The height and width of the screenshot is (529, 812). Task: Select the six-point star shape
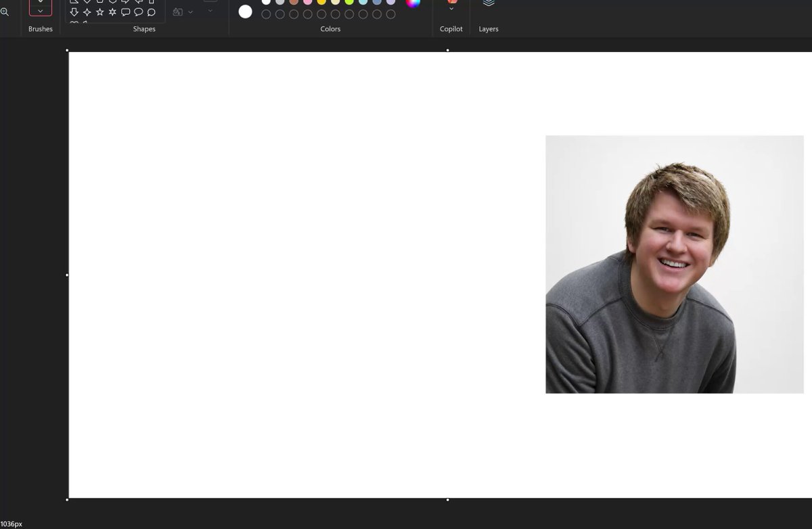click(x=113, y=12)
